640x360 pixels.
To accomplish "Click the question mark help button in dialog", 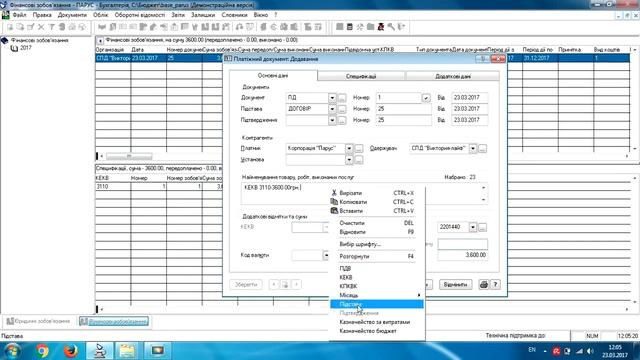I will pos(495,284).
